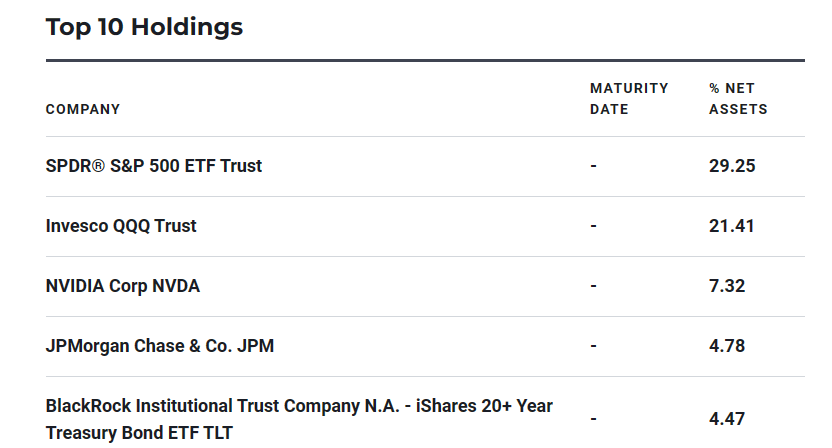This screenshot has height=448, width=832.
Task: Select the 4.78 net assets value
Action: point(727,346)
